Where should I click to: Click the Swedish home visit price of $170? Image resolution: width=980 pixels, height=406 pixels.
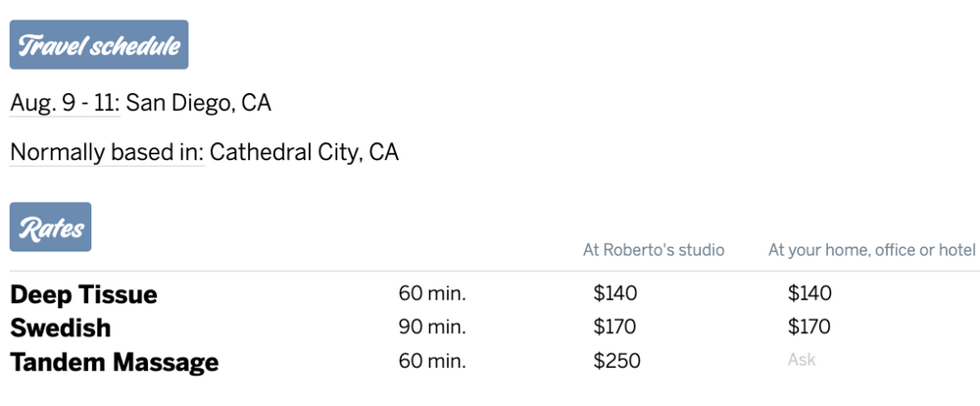tap(809, 327)
